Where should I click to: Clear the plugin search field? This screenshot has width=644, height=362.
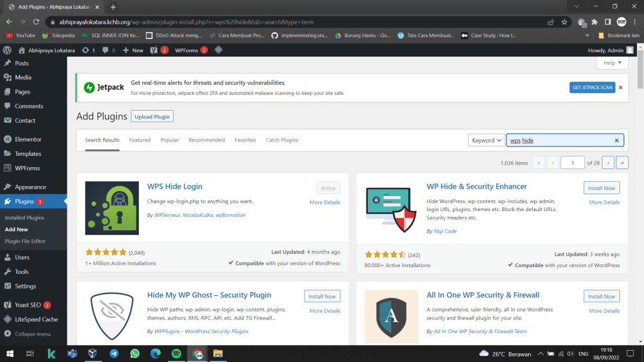click(616, 140)
